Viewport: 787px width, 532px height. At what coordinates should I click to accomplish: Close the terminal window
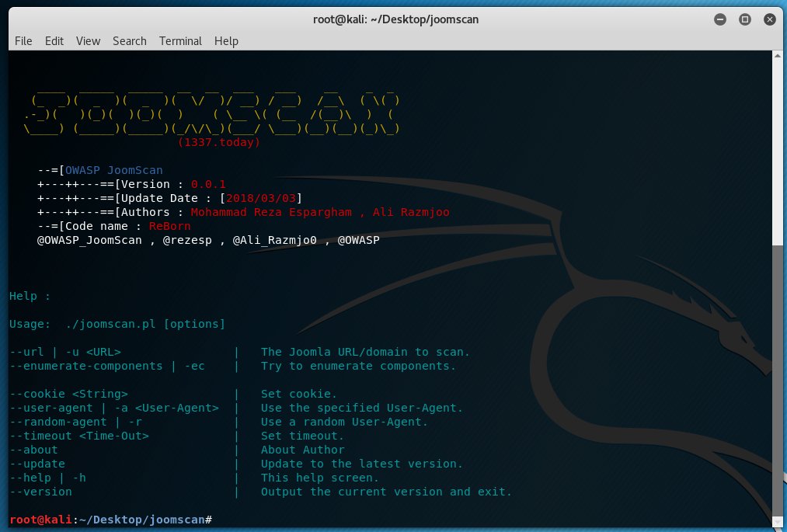(x=770, y=19)
